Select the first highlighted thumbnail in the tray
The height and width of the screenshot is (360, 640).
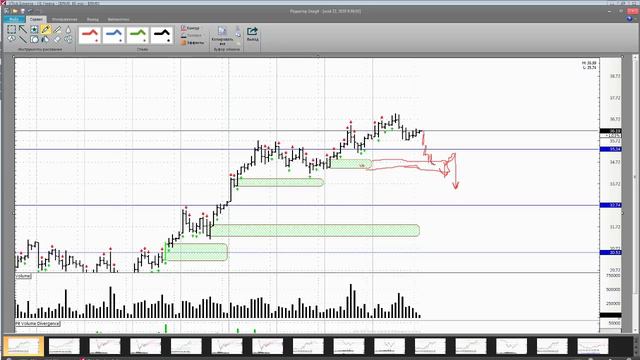pos(23,346)
